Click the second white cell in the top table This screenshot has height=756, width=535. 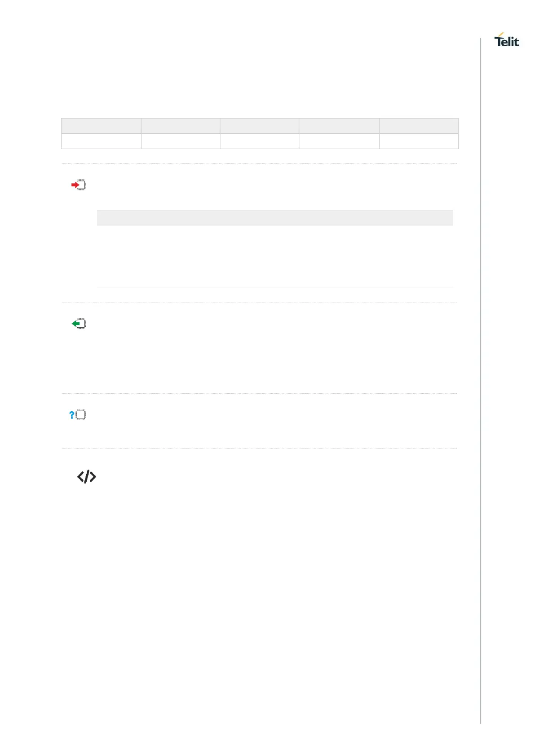click(181, 141)
